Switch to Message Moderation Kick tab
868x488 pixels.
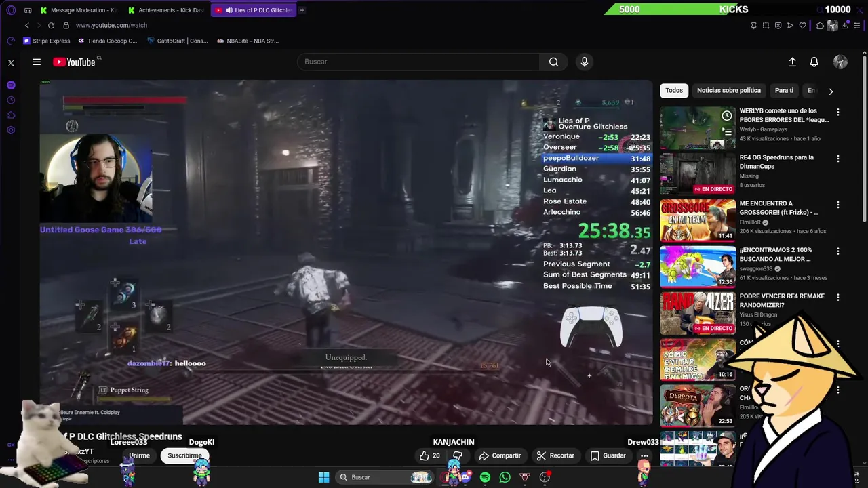(79, 10)
